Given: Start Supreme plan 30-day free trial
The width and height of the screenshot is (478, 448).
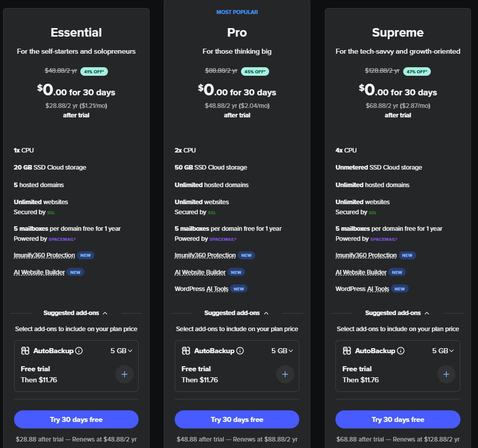Looking at the screenshot, I should coord(398,419).
